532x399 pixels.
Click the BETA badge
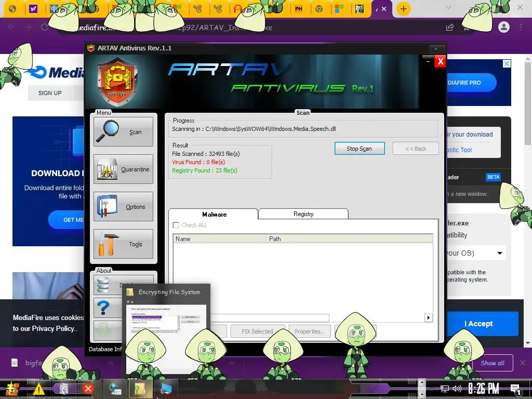click(493, 177)
